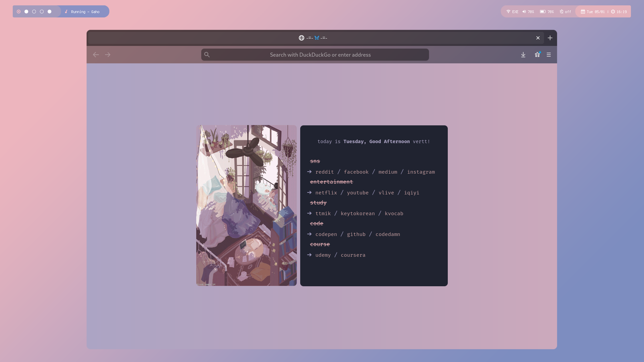Open a new tab with plus

550,38
